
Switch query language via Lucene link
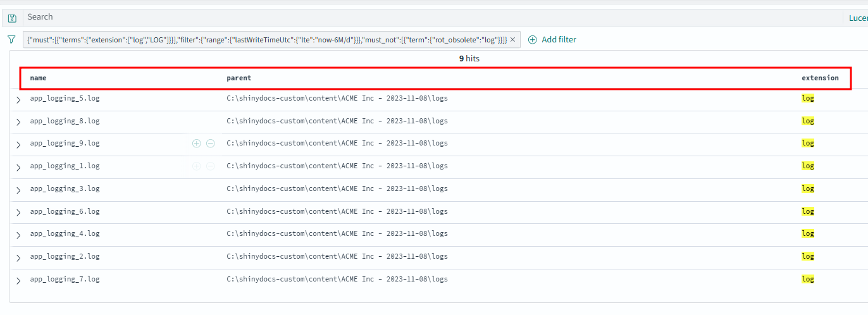[858, 18]
